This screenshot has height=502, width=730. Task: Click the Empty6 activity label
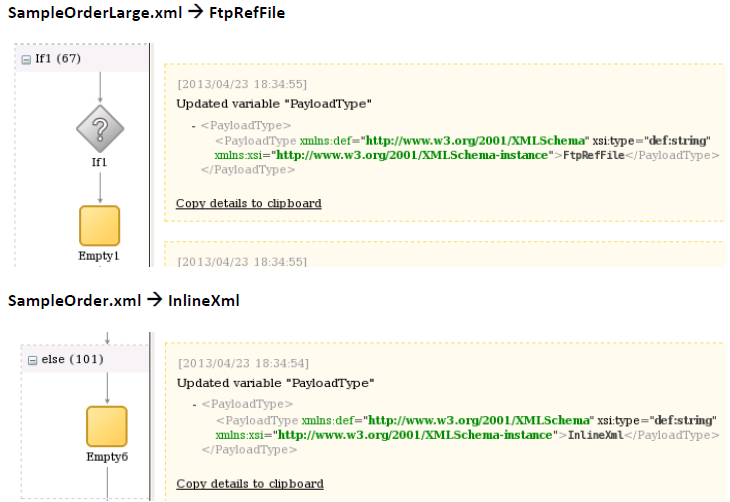[106, 457]
